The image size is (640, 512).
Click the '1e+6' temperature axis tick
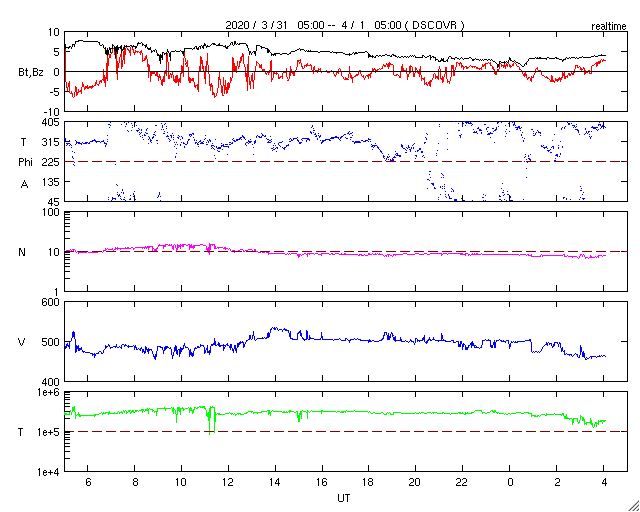(x=48, y=392)
